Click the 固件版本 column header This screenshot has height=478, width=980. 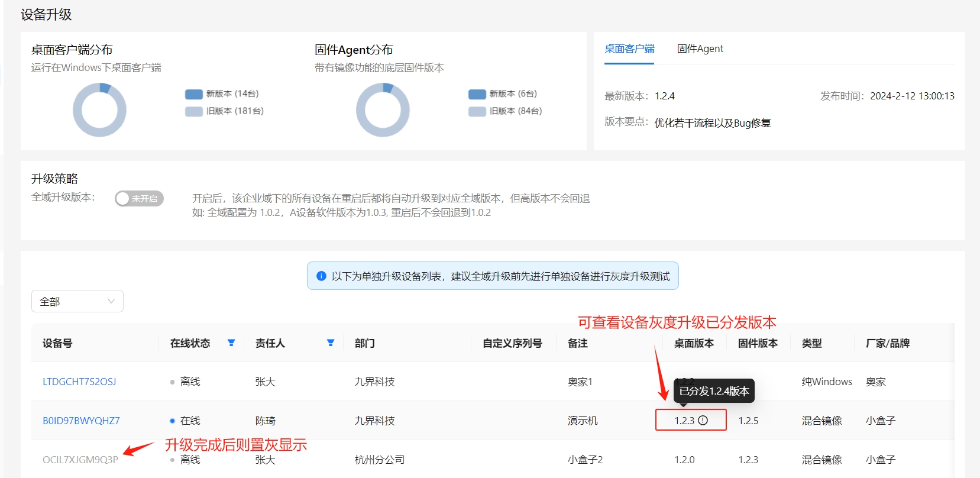coord(758,343)
